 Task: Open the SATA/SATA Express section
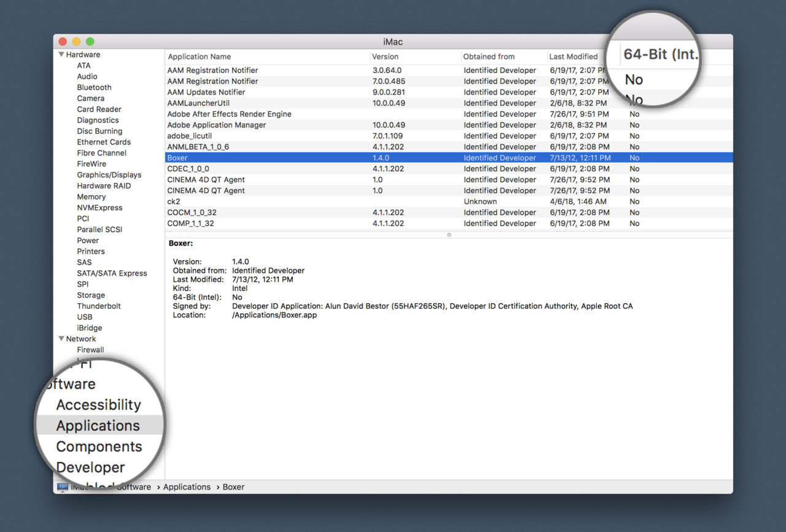click(x=112, y=274)
